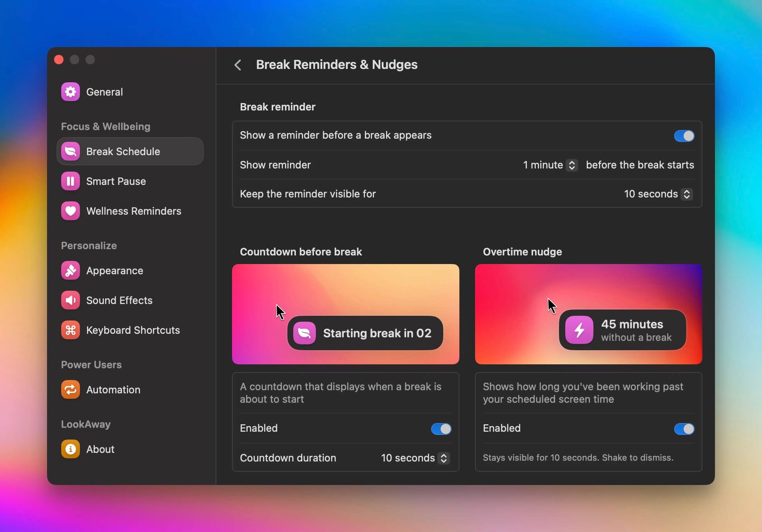
Task: Go back with the back arrow
Action: (x=238, y=65)
